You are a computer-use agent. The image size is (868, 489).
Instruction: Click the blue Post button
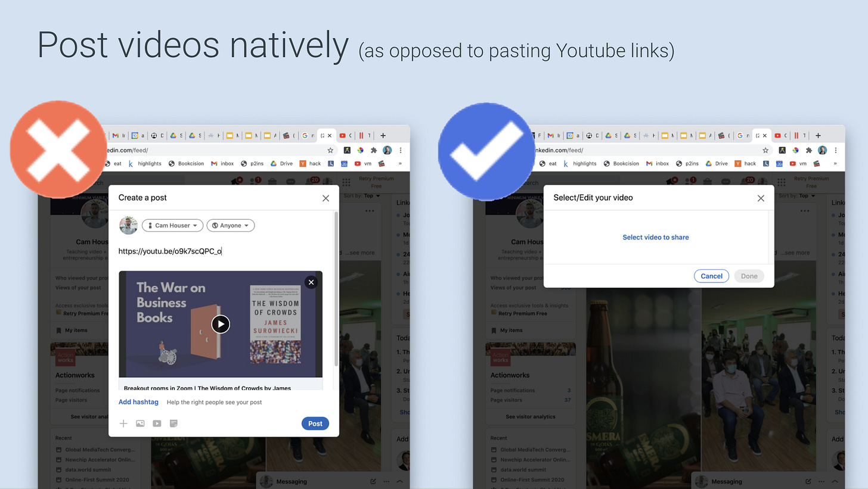[315, 423]
